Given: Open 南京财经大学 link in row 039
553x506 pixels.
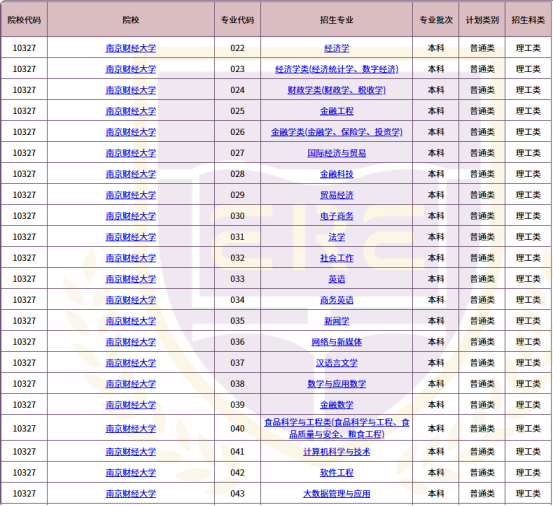Looking at the screenshot, I should (130, 405).
